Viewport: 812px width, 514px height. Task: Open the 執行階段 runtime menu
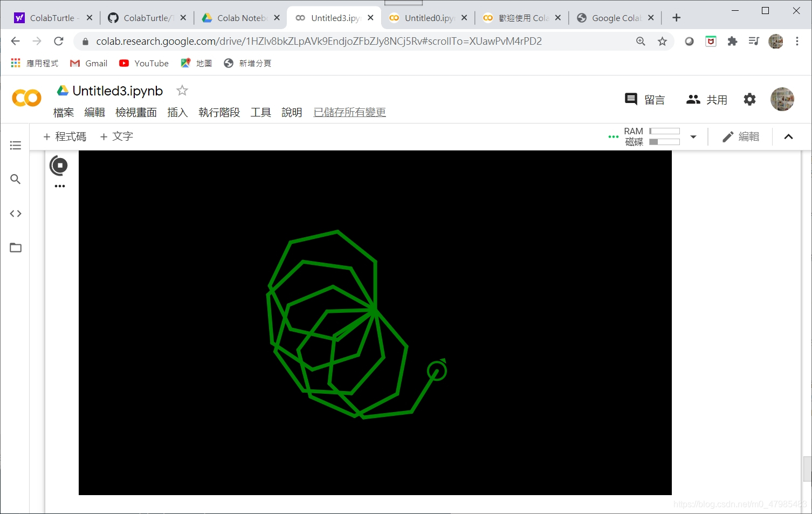click(219, 112)
